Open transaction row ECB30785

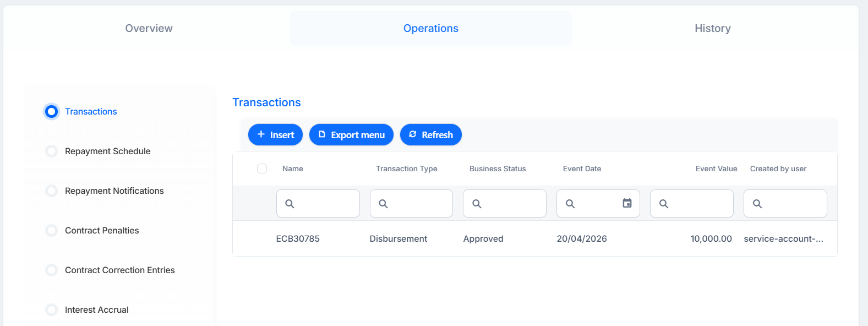click(x=535, y=238)
